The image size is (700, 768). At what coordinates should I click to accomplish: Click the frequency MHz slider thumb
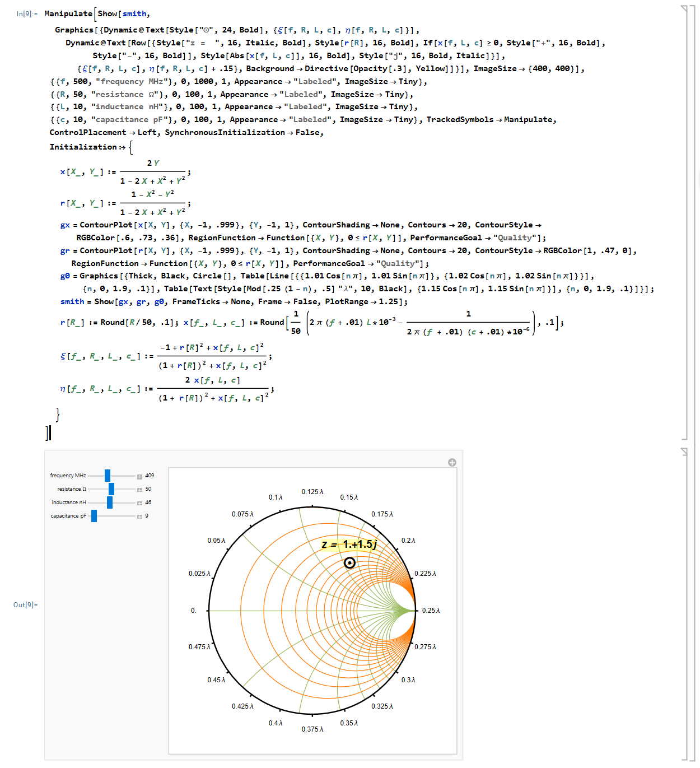coord(108,476)
